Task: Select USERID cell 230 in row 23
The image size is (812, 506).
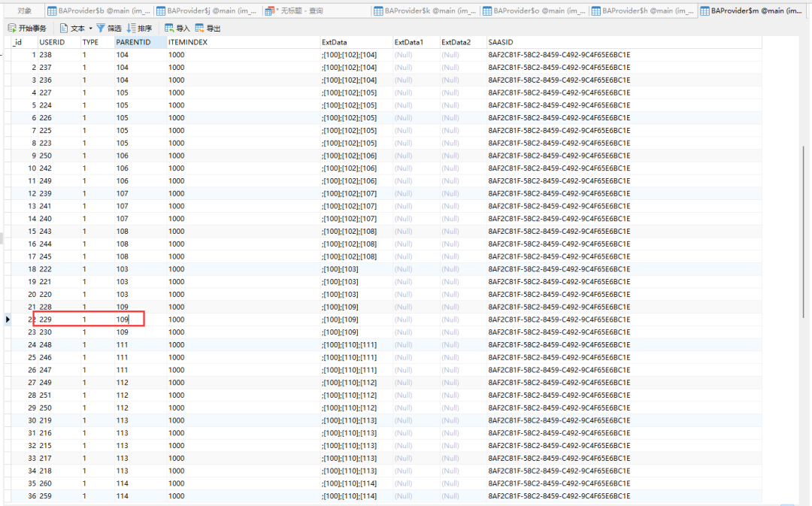Action: tap(59, 332)
